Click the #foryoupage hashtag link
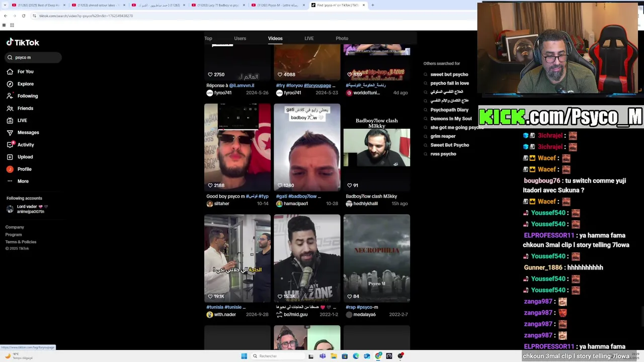The image size is (644, 362). [x=317, y=85]
